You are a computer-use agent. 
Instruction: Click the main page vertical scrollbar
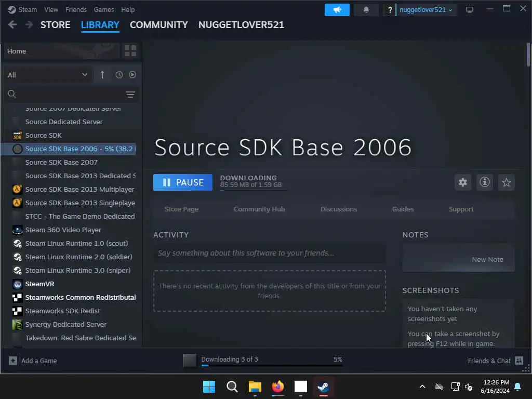528,55
